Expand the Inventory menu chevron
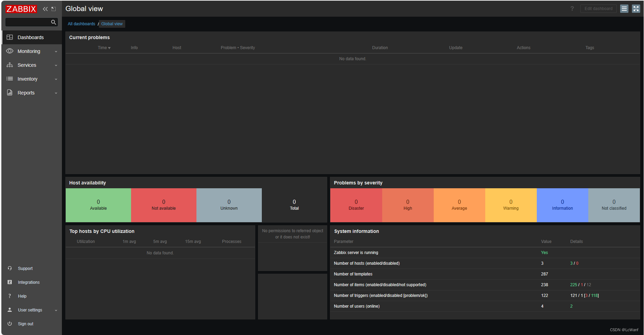This screenshot has height=335, width=644. tap(56, 79)
